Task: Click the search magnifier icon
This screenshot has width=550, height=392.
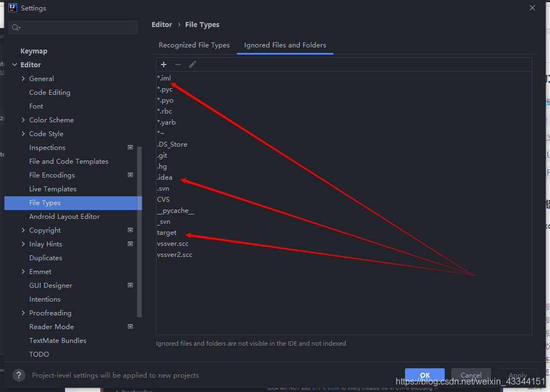Action: click(x=16, y=28)
